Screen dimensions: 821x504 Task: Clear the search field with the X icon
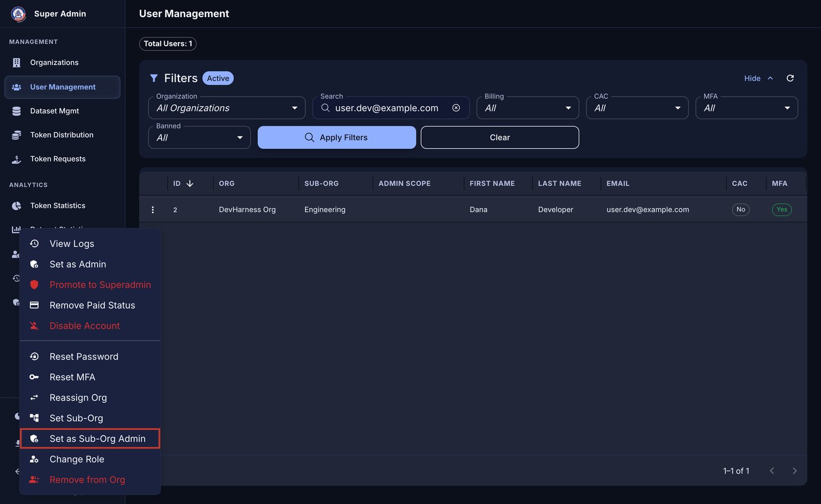coord(456,108)
